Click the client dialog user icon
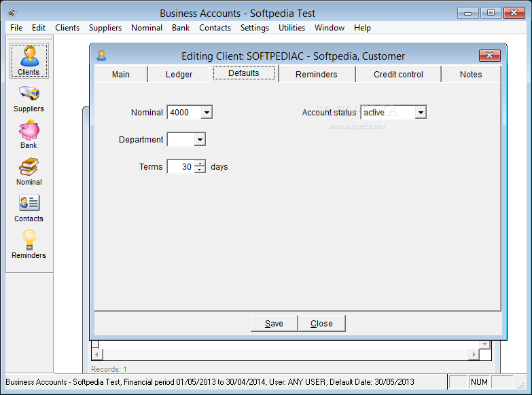Screen dimensions: 532x395 pyautogui.click(x=101, y=56)
